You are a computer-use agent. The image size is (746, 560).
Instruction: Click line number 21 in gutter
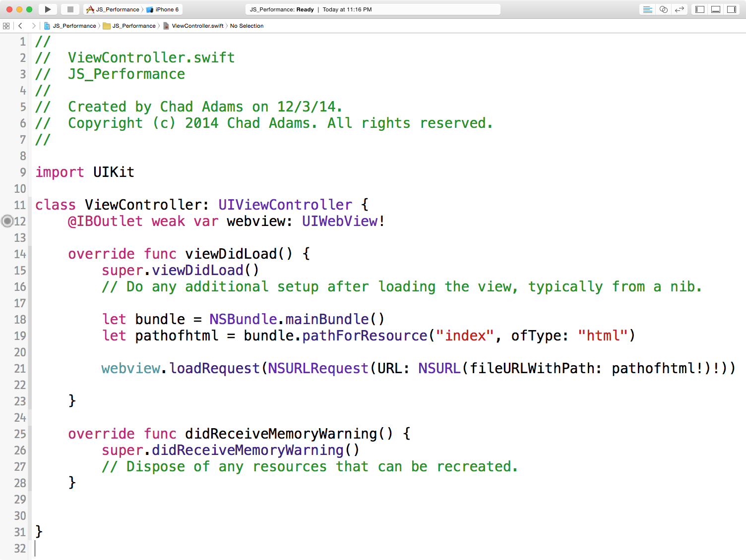[x=20, y=369]
